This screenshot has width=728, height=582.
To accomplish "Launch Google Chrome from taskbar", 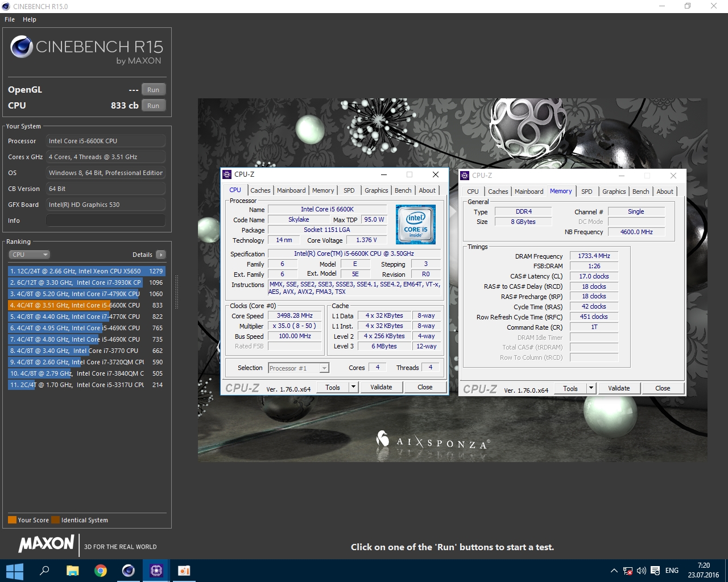I will (100, 571).
